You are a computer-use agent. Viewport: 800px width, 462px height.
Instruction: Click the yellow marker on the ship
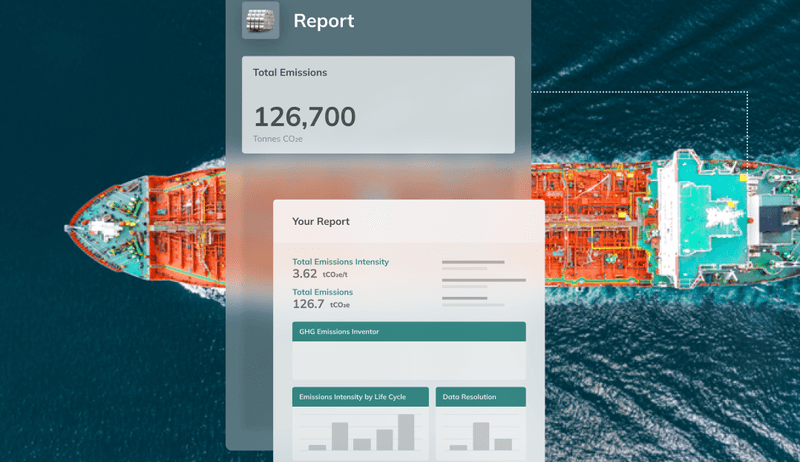(744, 177)
